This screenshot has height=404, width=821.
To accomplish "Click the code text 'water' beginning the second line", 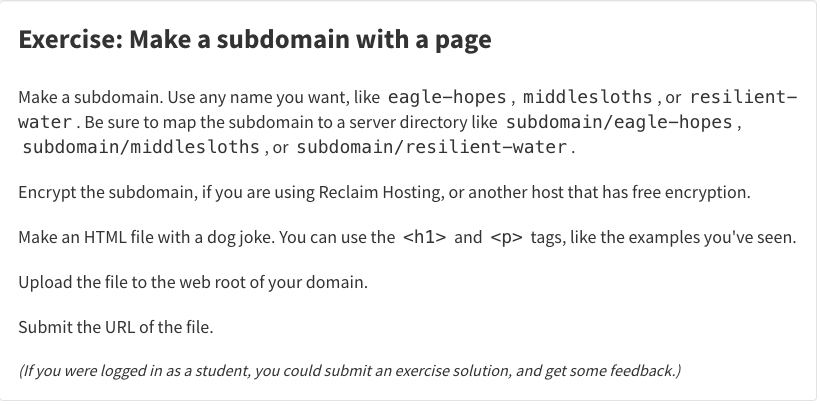I will click(45, 122).
